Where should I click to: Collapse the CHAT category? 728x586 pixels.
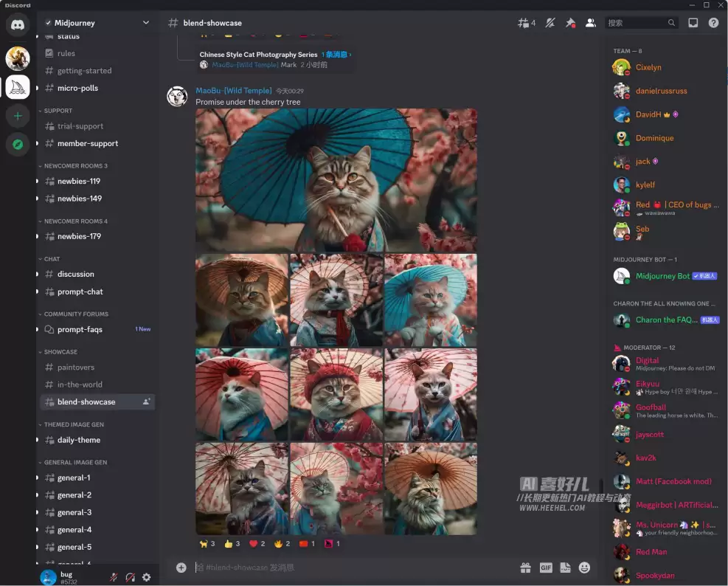[49, 259]
